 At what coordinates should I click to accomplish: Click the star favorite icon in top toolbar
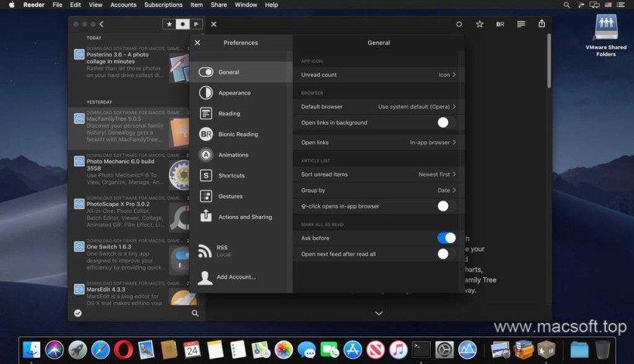coord(480,24)
